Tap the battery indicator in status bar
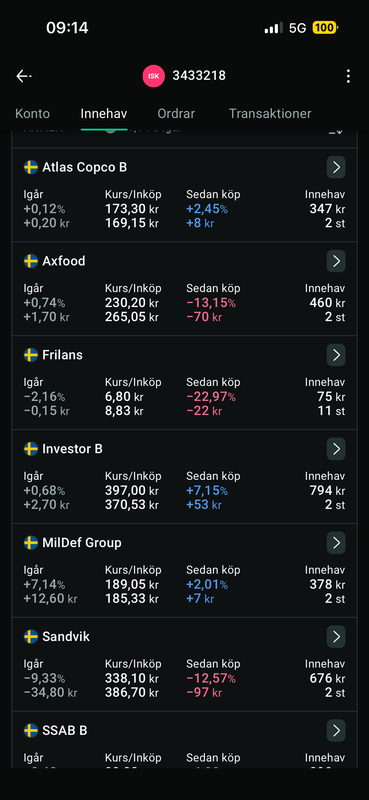This screenshot has height=800, width=369. pyautogui.click(x=325, y=28)
